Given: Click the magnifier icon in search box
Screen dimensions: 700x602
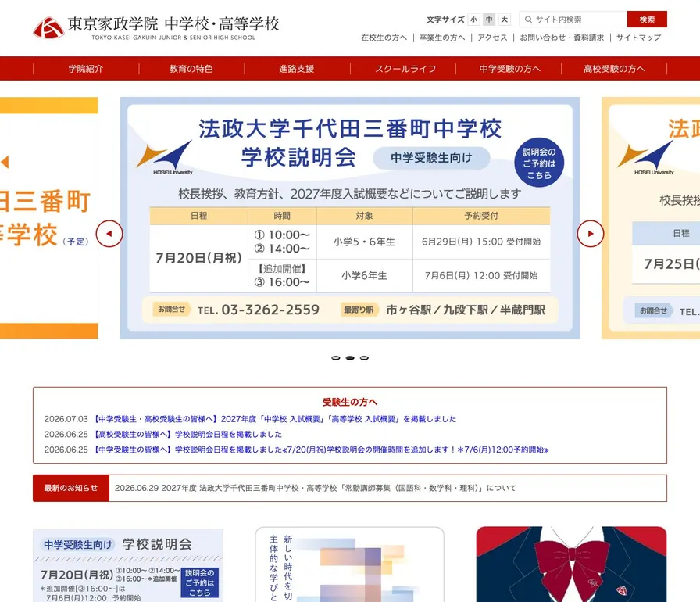Looking at the screenshot, I should [528, 20].
